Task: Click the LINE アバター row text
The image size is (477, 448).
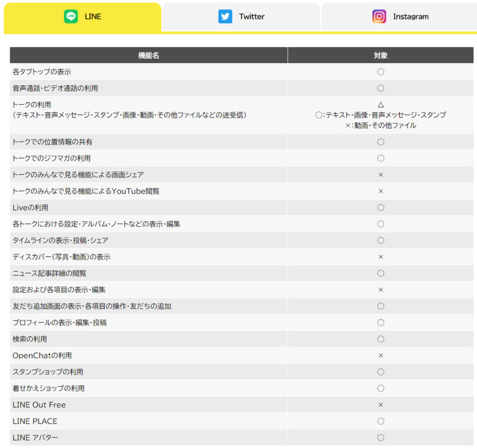Action: [x=35, y=437]
